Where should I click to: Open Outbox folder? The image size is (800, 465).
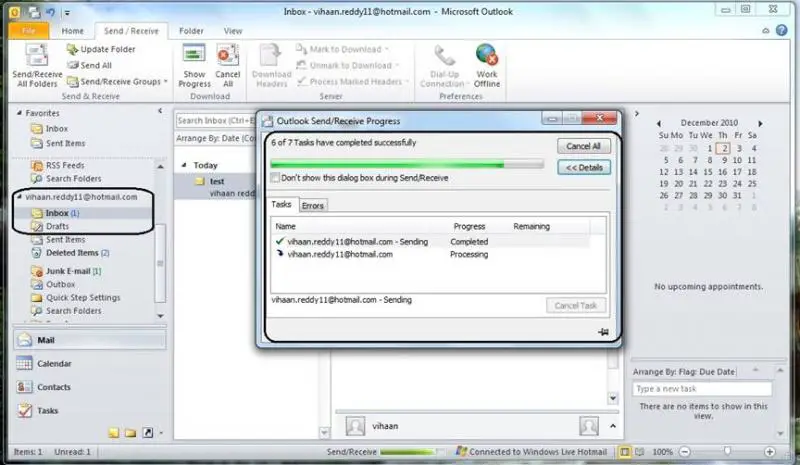[53, 284]
